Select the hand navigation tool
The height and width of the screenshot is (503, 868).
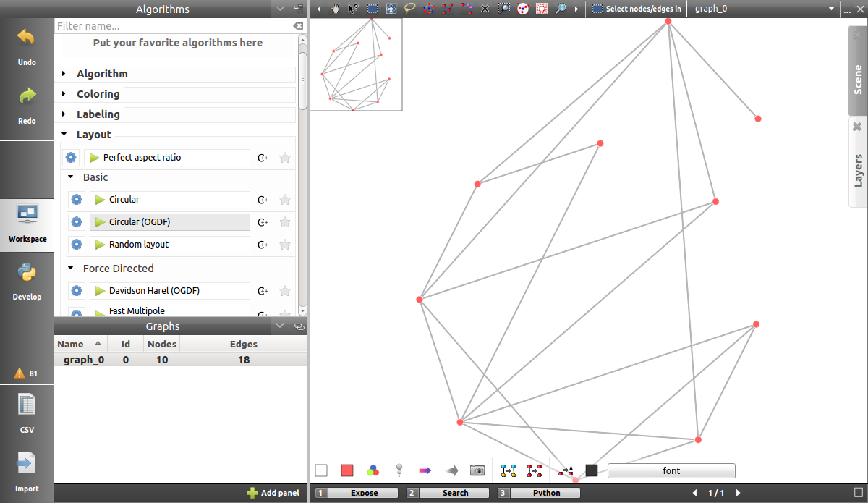[335, 9]
